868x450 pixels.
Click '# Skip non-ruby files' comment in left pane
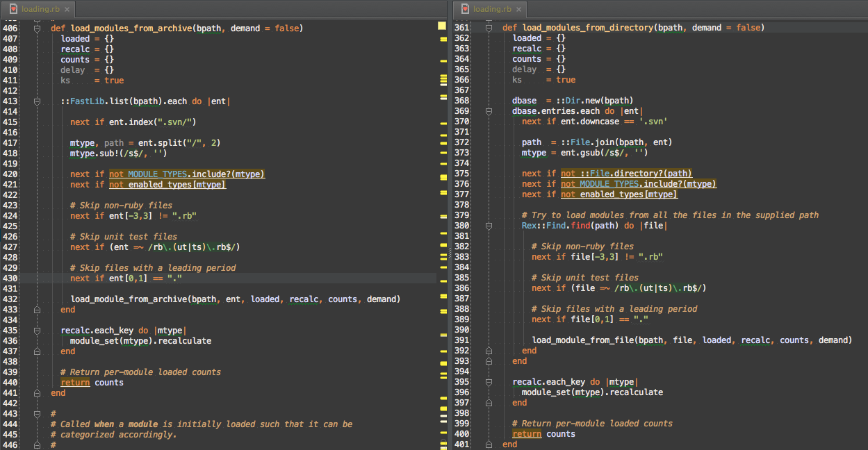[x=122, y=206]
